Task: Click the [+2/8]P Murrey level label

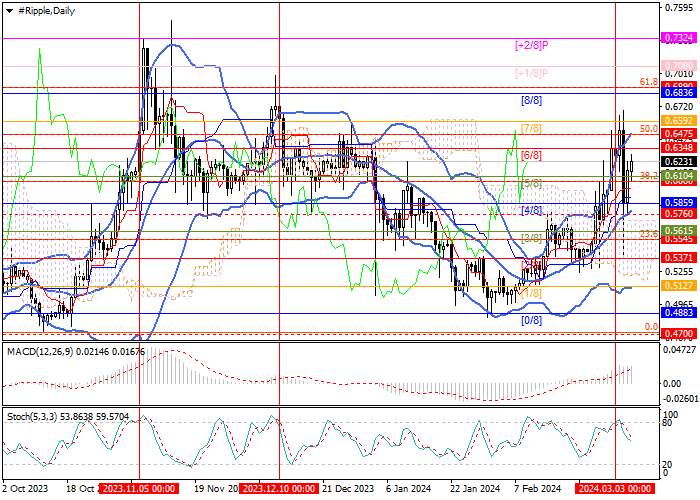Action: 531,45
